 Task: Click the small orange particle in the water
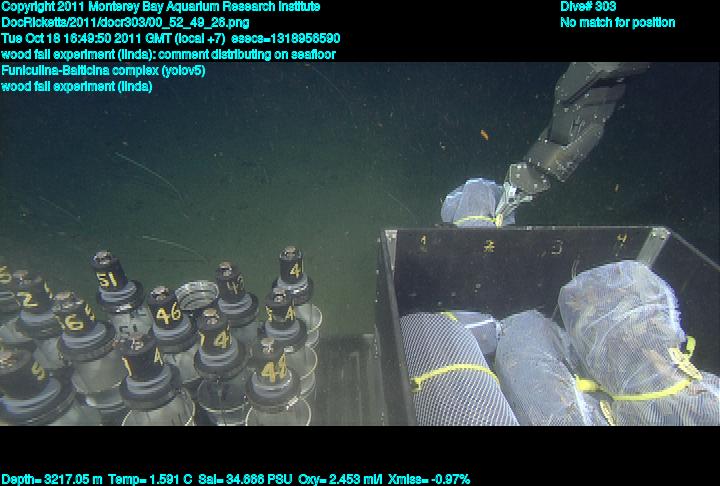484,134
